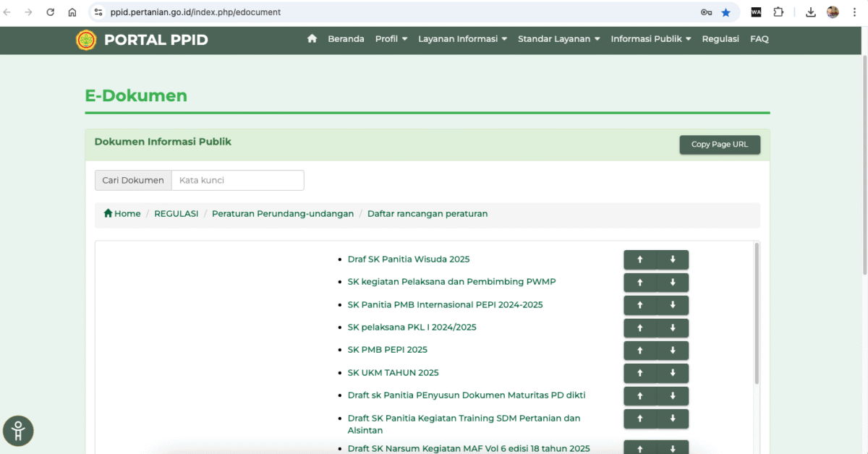Open the Layanan Informasi dropdown
This screenshot has height=454, width=868.
click(462, 39)
